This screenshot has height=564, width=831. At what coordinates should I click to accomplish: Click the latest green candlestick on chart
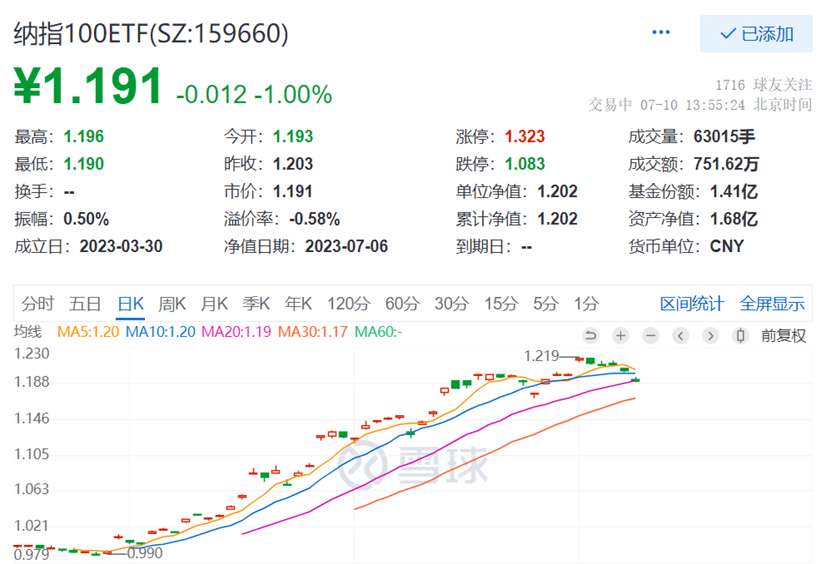635,380
